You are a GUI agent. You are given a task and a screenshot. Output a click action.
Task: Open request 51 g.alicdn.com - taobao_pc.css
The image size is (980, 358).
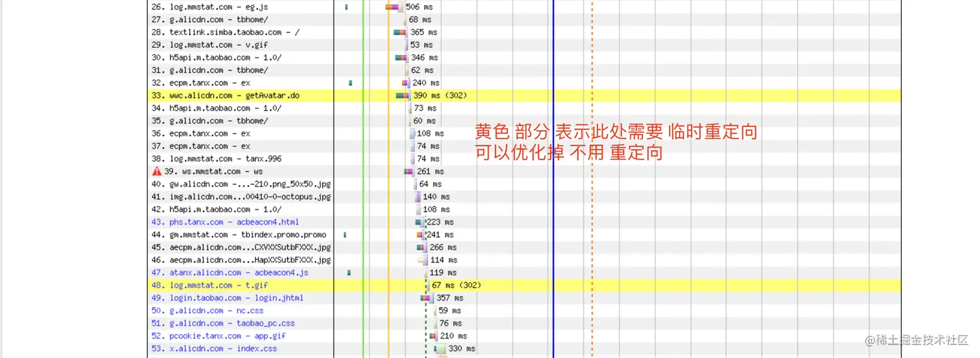223,323
